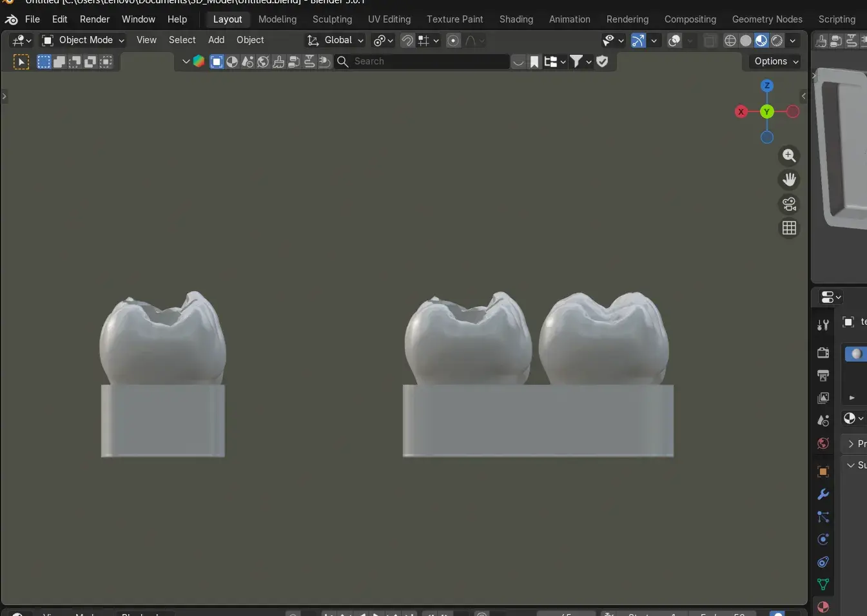Open the viewport Add menu
Image resolution: width=867 pixels, height=616 pixels.
click(x=216, y=40)
